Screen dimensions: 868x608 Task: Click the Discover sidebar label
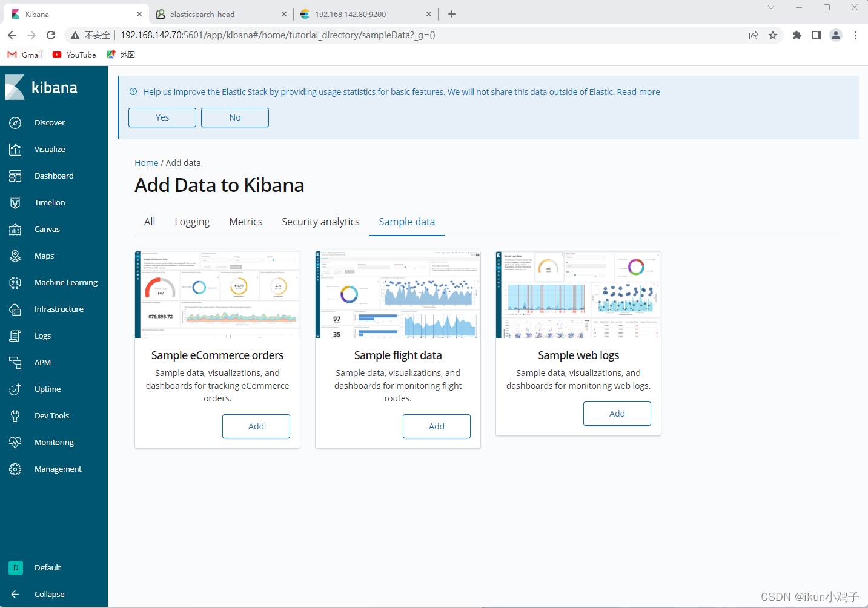[50, 123]
